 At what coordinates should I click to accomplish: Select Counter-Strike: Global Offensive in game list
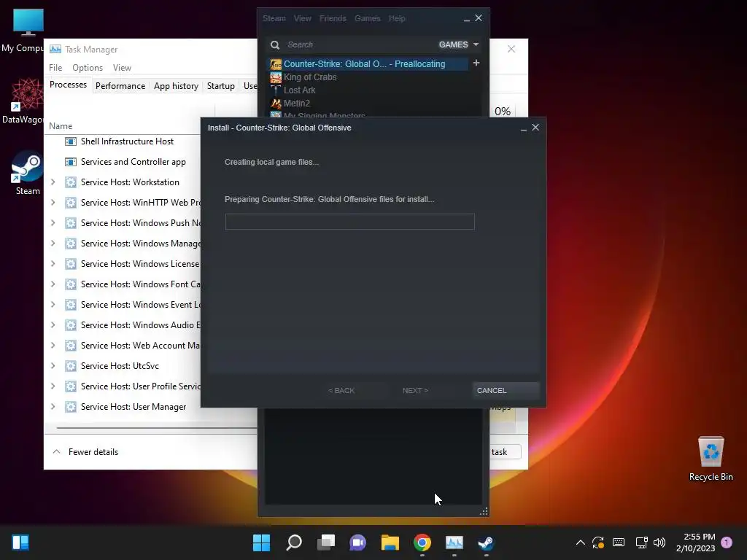coord(368,64)
